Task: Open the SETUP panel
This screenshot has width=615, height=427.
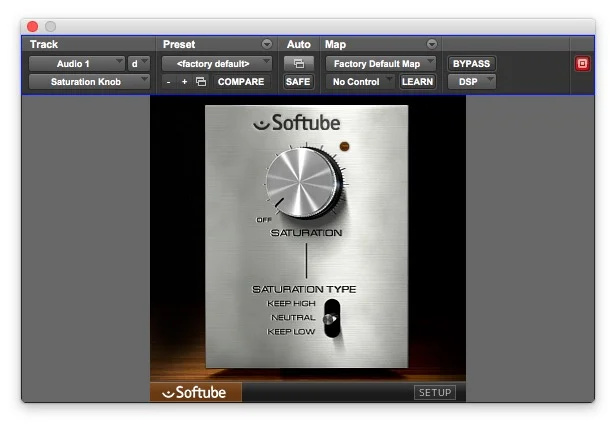Action: 435,392
